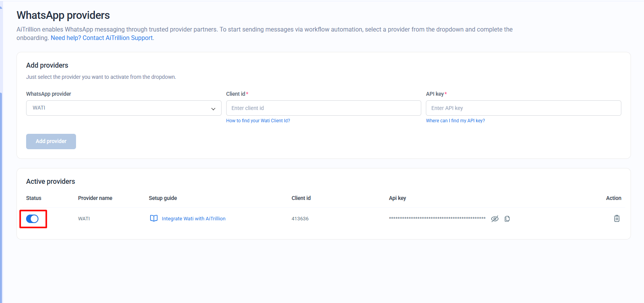644x303 pixels.
Task: Click the WATI provider name cell
Action: coord(84,218)
